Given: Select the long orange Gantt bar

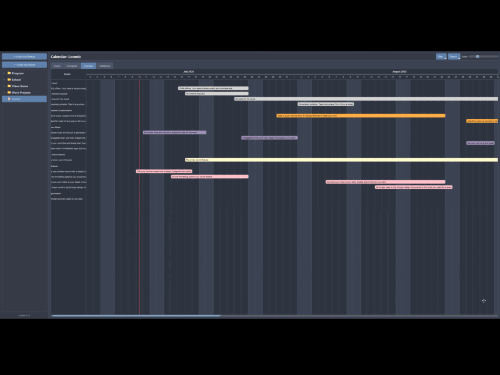Looking at the screenshot, I should click(361, 116).
